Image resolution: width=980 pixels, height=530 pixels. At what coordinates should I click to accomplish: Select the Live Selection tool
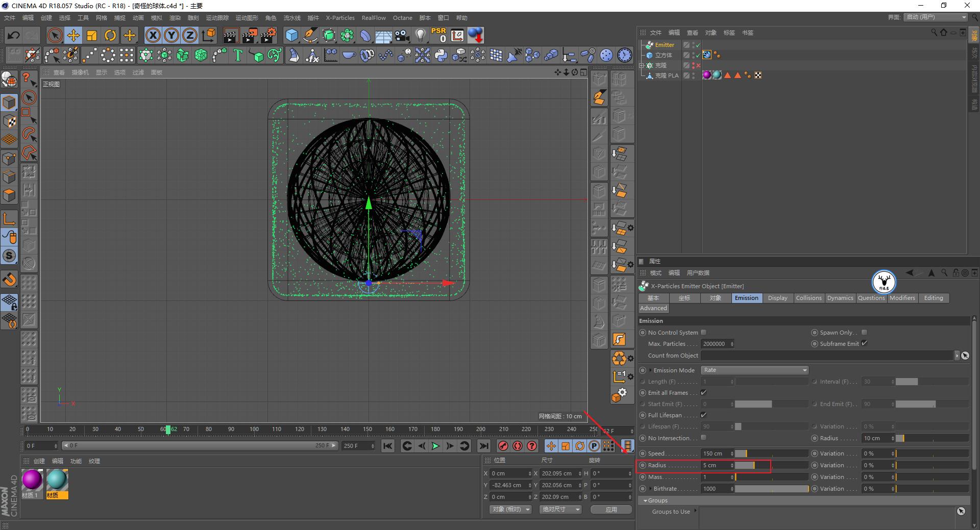[x=54, y=35]
